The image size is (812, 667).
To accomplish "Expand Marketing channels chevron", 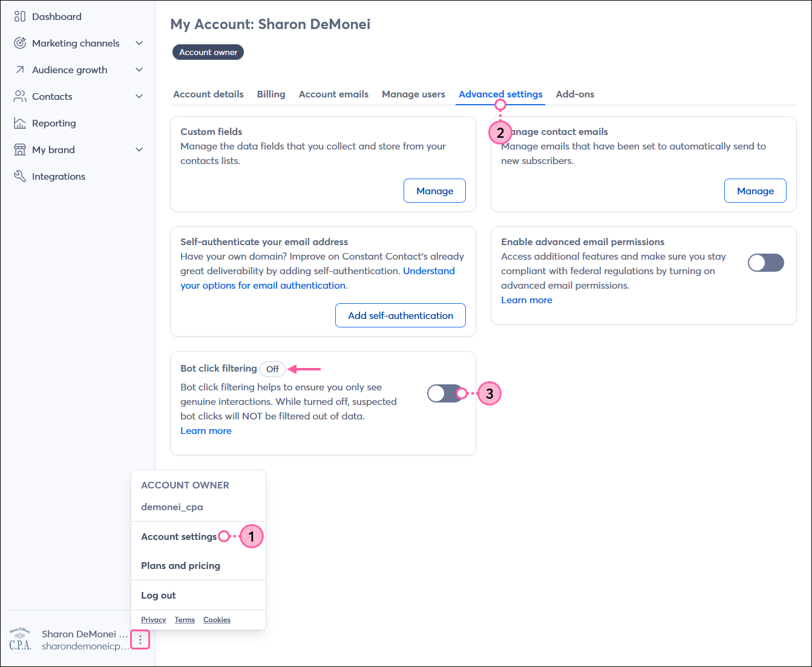I will tap(139, 43).
